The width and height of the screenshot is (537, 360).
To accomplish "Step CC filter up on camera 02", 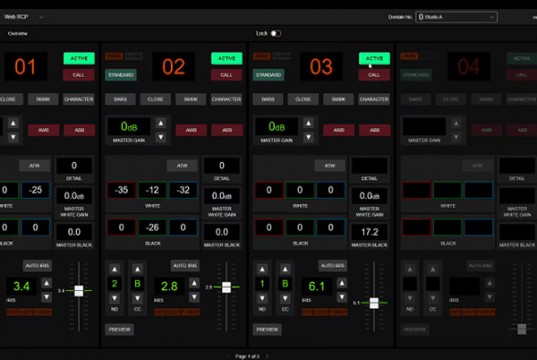I will pyautogui.click(x=137, y=269).
